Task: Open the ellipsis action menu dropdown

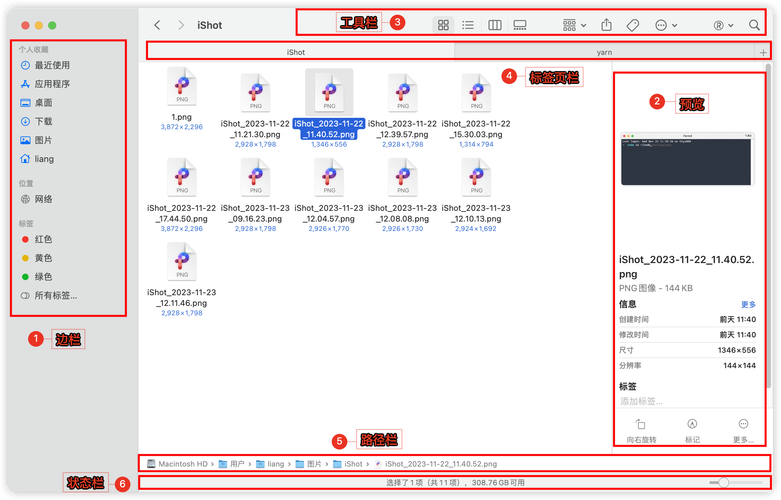Action: point(665,24)
